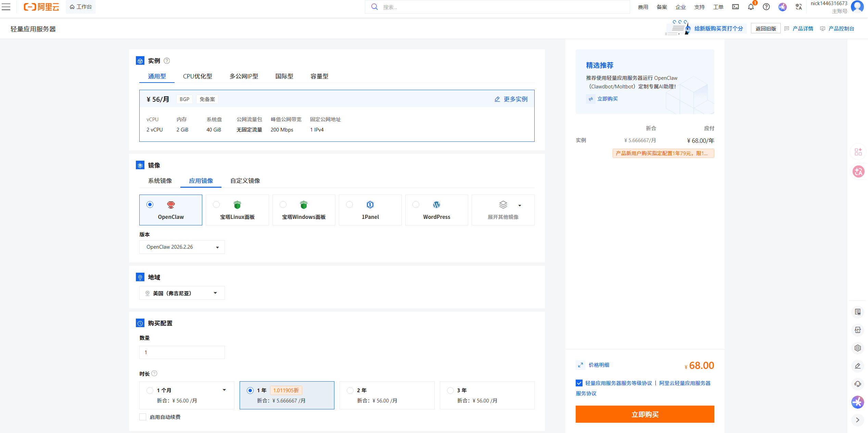The width and height of the screenshot is (868, 433).
Task: Click the 数量 quantity input field
Action: pyautogui.click(x=182, y=352)
